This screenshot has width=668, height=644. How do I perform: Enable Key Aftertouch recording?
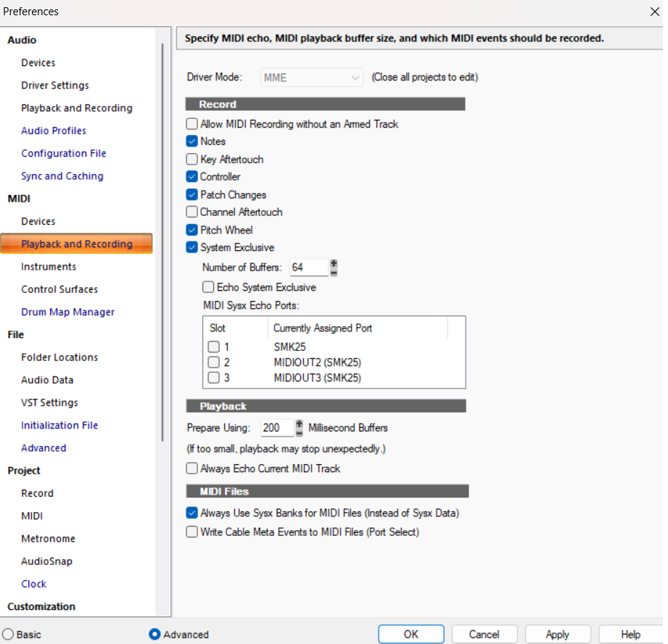[x=192, y=160]
